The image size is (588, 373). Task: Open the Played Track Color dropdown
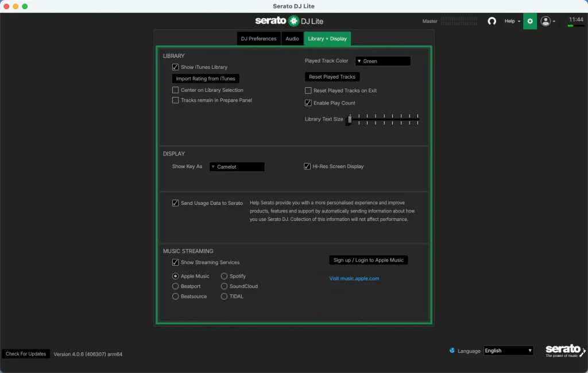pyautogui.click(x=383, y=60)
